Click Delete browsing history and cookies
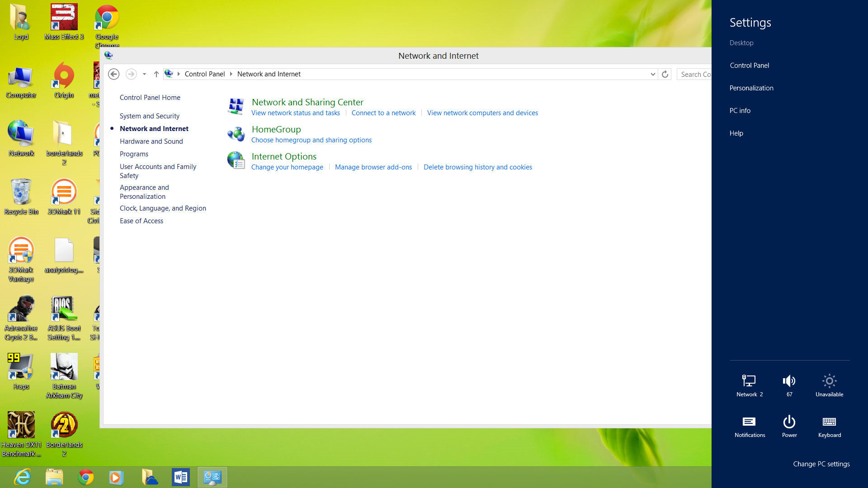 [477, 167]
